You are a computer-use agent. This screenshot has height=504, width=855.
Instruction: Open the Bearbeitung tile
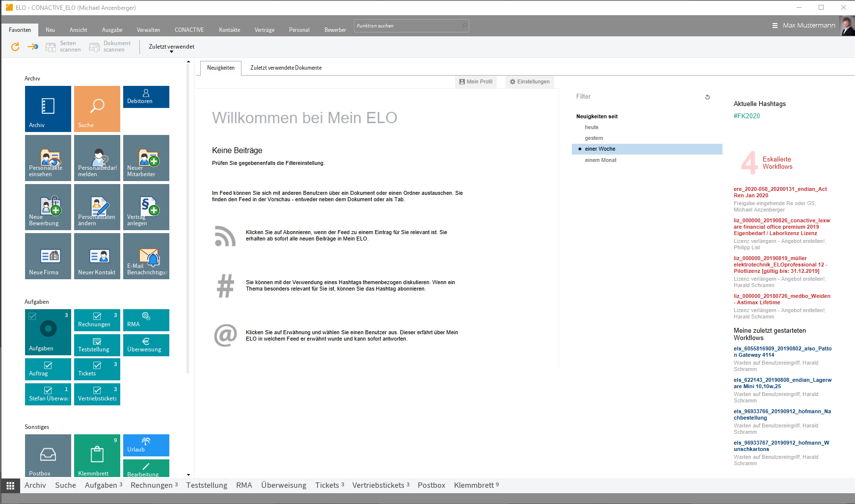tap(146, 468)
